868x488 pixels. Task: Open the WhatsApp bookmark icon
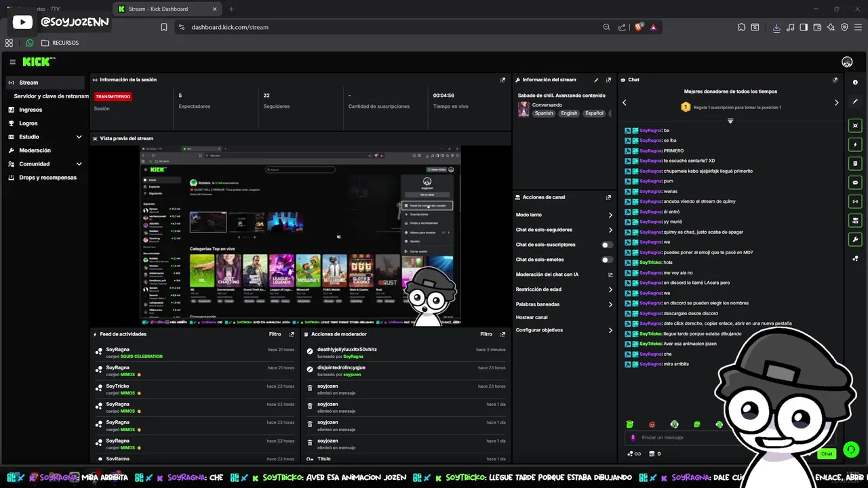pyautogui.click(x=30, y=43)
